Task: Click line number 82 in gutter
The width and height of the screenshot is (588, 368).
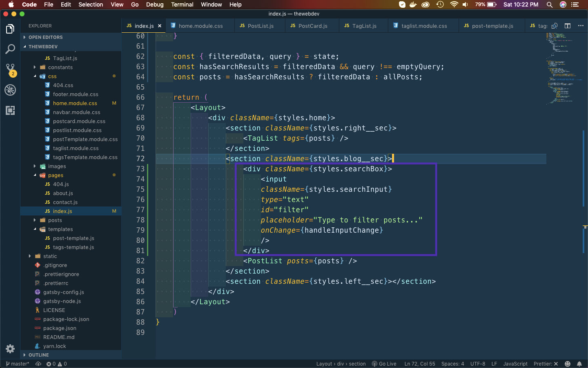Action: click(140, 261)
